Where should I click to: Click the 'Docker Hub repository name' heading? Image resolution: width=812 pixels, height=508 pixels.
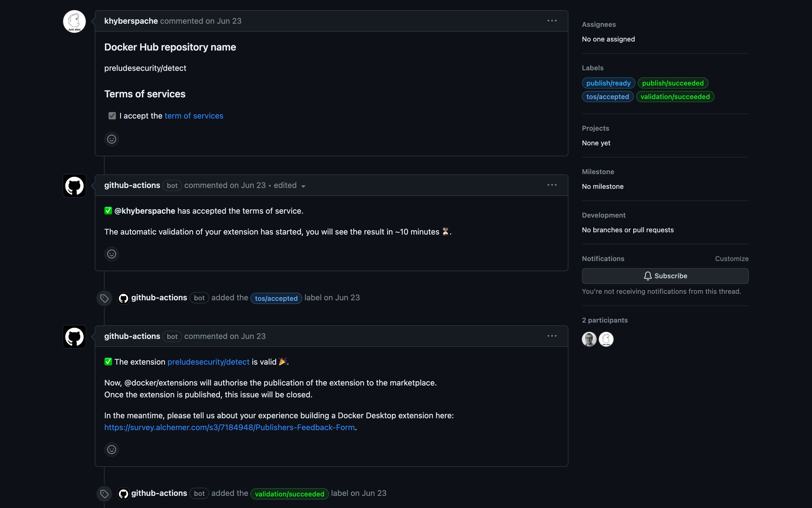(170, 47)
